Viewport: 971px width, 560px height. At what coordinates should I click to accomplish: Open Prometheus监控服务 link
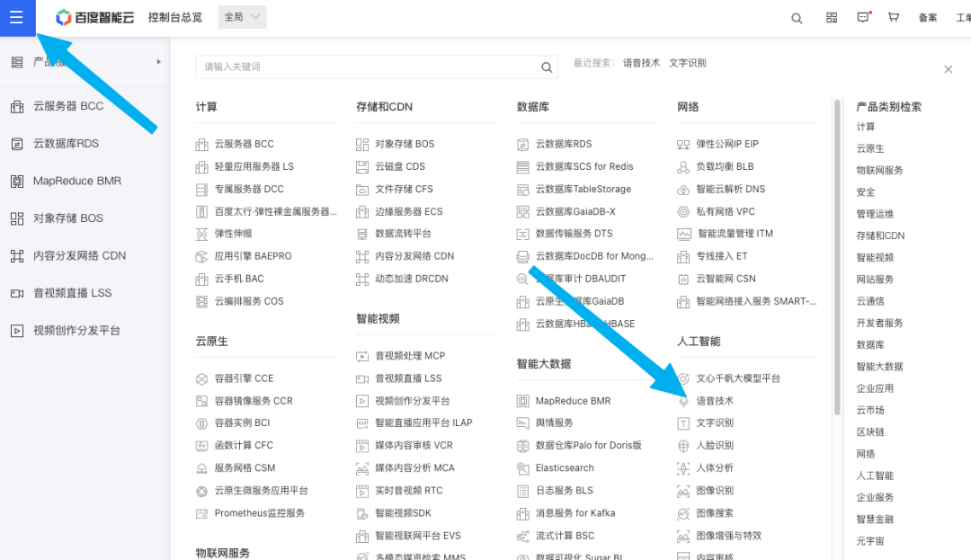click(x=260, y=513)
